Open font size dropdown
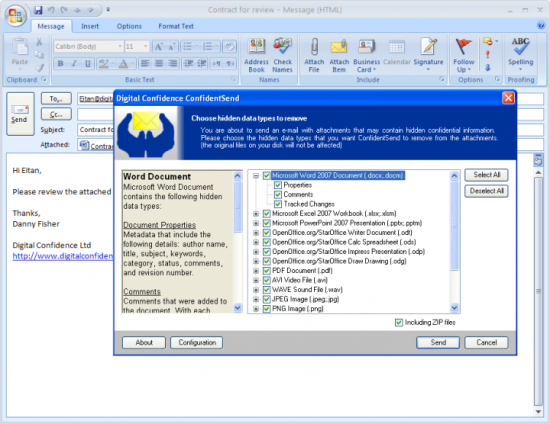The width and height of the screenshot is (550, 424). pos(145,46)
